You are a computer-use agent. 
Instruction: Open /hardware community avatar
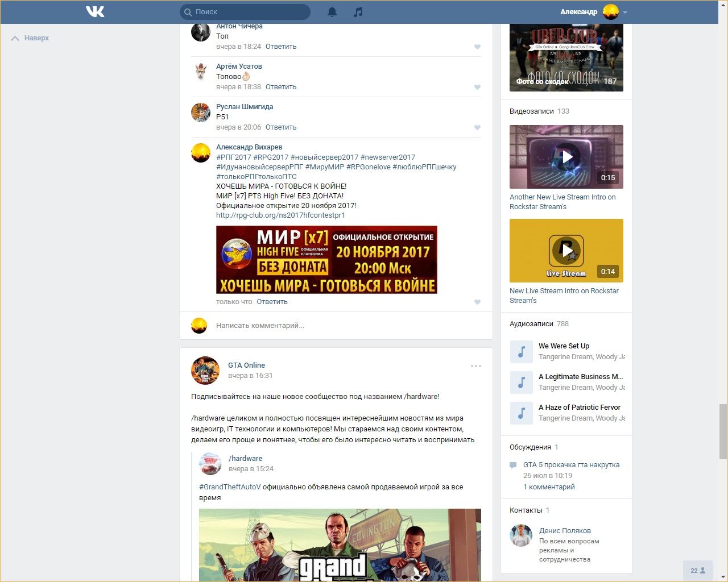point(210,464)
